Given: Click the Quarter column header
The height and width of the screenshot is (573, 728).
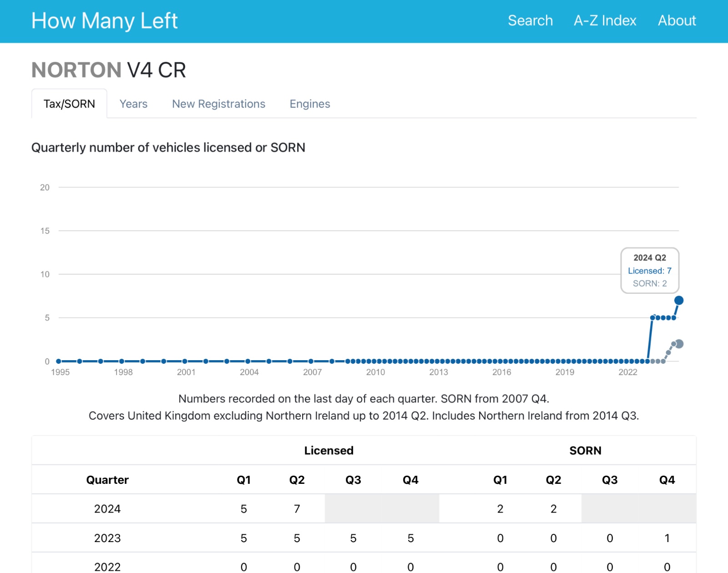Looking at the screenshot, I should pyautogui.click(x=107, y=480).
